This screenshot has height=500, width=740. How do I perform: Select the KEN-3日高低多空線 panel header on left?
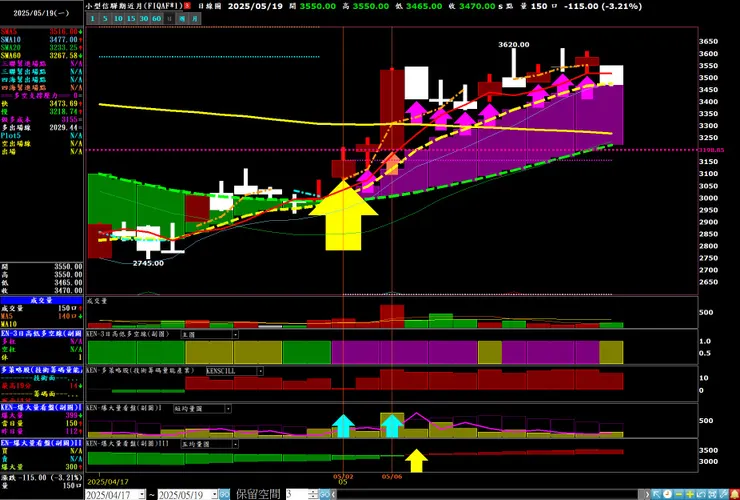[x=42, y=333]
